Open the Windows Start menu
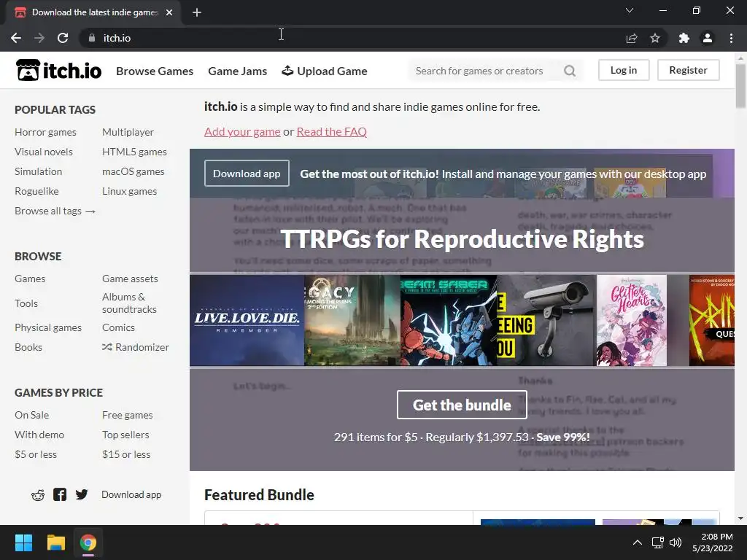The height and width of the screenshot is (560, 747). pos(23,542)
